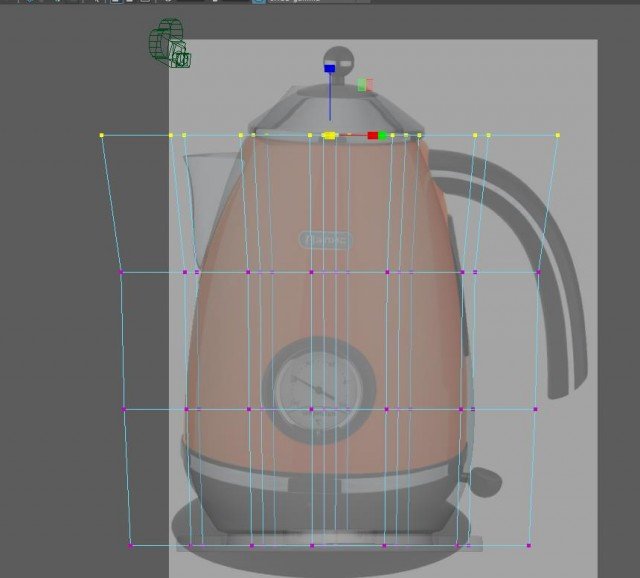640x578 pixels.
Task: Select bottom-left magenta lattice control point
Action: pos(130,545)
